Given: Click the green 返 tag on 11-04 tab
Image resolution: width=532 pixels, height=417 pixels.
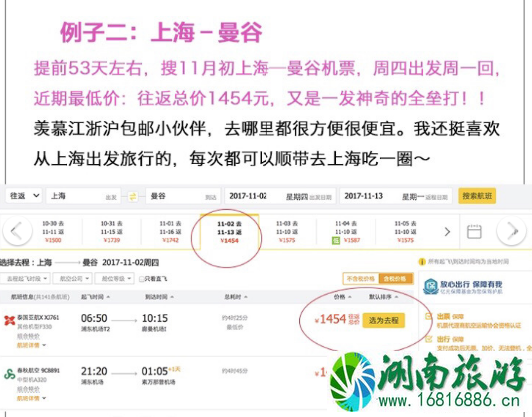Looking at the screenshot, I should 335,241.
